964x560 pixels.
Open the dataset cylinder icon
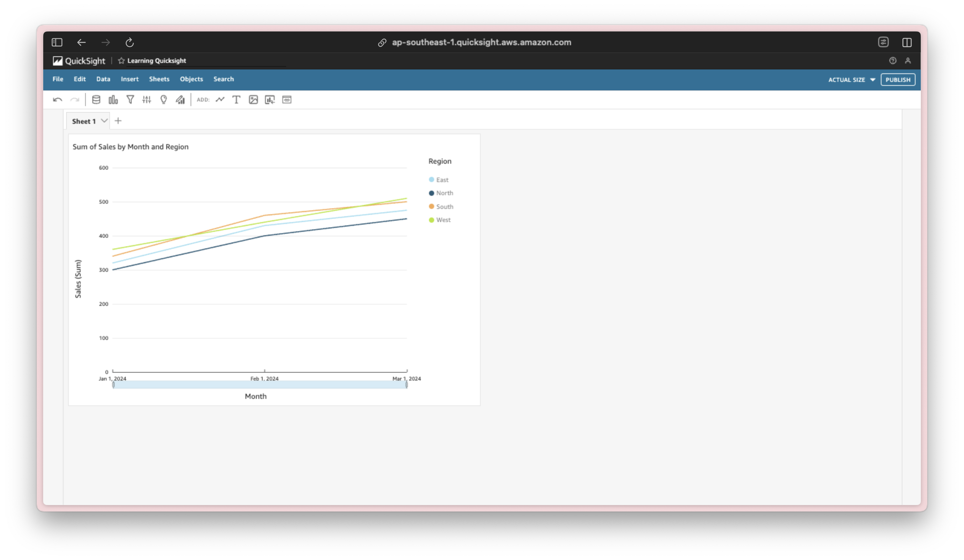pos(96,100)
